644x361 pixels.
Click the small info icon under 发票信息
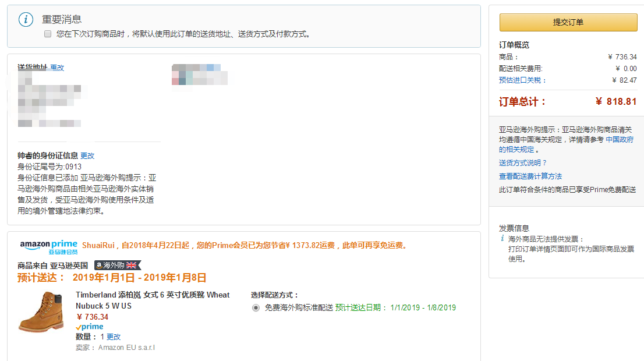[x=502, y=238]
